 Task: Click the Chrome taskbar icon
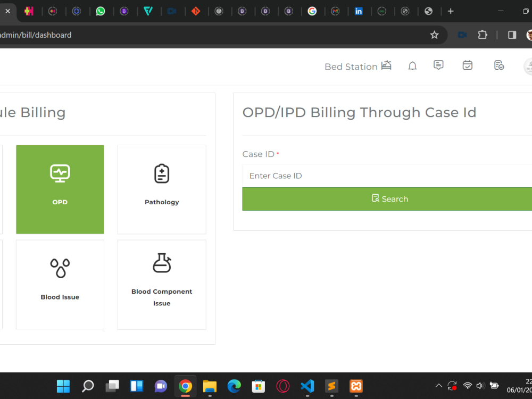pyautogui.click(x=185, y=386)
